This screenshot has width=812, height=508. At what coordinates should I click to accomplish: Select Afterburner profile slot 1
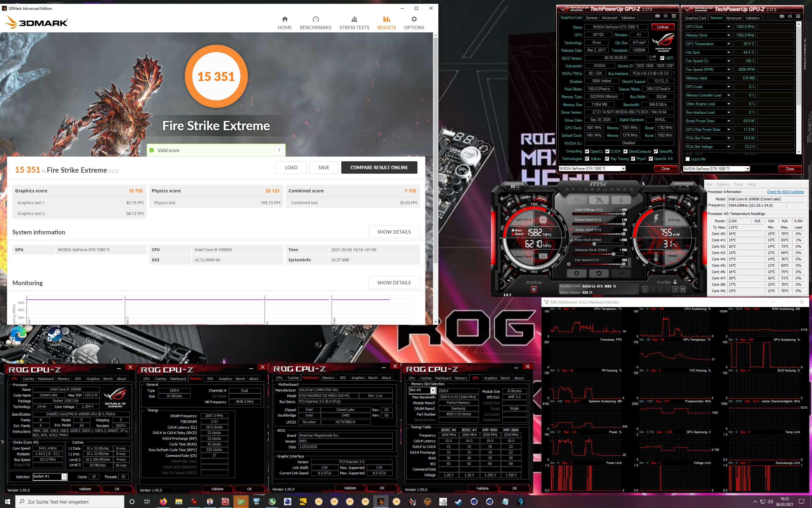click(x=645, y=289)
